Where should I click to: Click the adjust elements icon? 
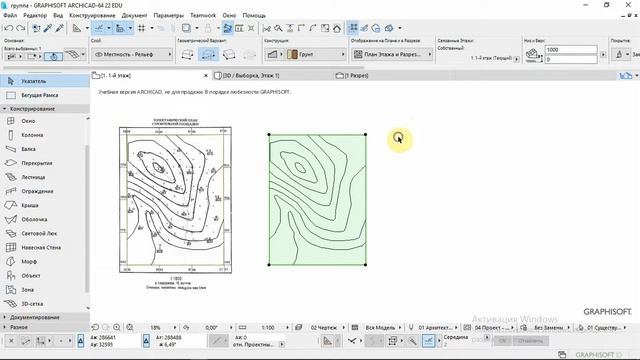pos(290,28)
